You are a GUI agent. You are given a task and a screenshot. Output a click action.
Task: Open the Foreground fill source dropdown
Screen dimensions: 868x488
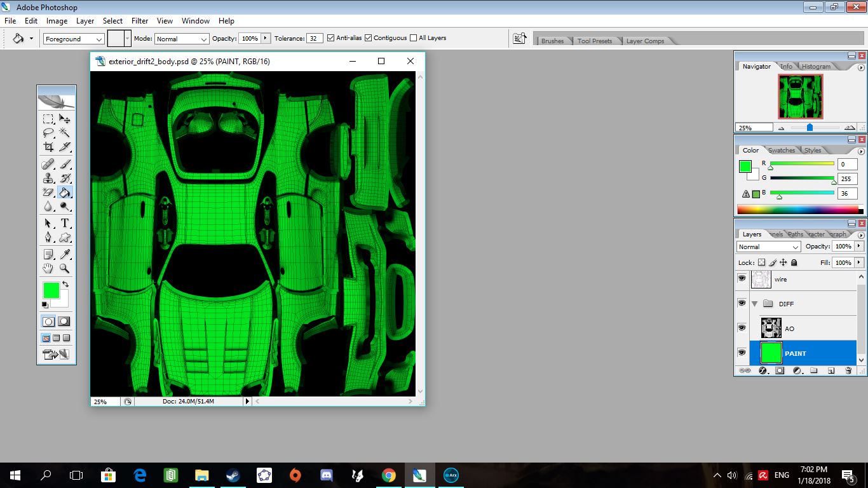coord(73,39)
